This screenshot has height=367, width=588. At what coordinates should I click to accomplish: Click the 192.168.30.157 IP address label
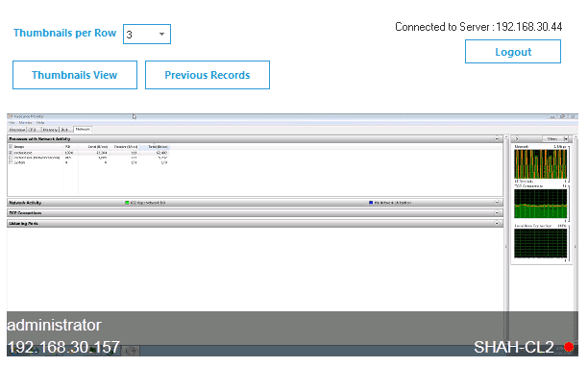click(x=63, y=347)
